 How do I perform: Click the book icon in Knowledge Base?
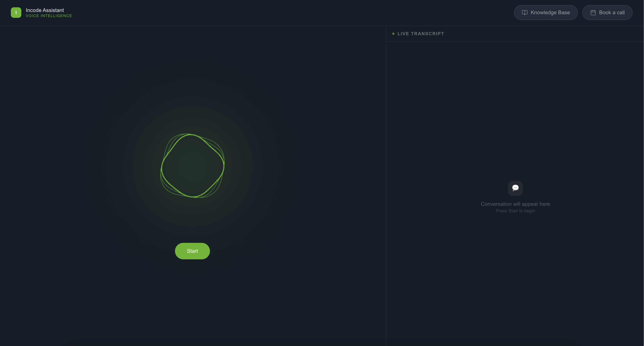524,13
